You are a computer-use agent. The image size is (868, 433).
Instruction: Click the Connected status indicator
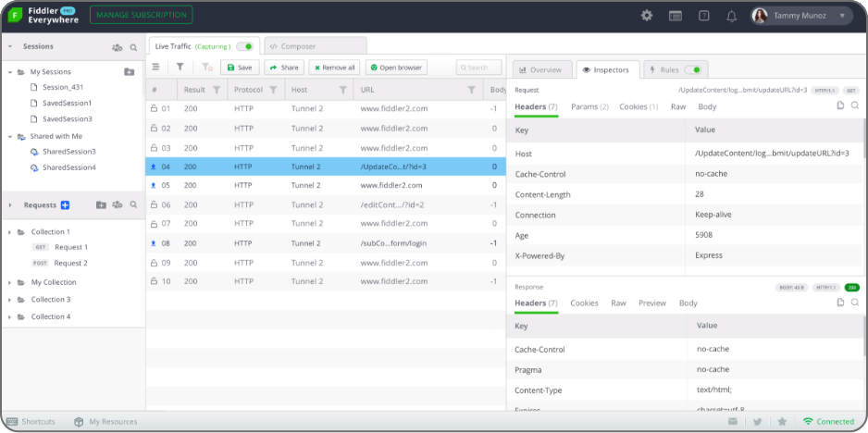point(828,421)
